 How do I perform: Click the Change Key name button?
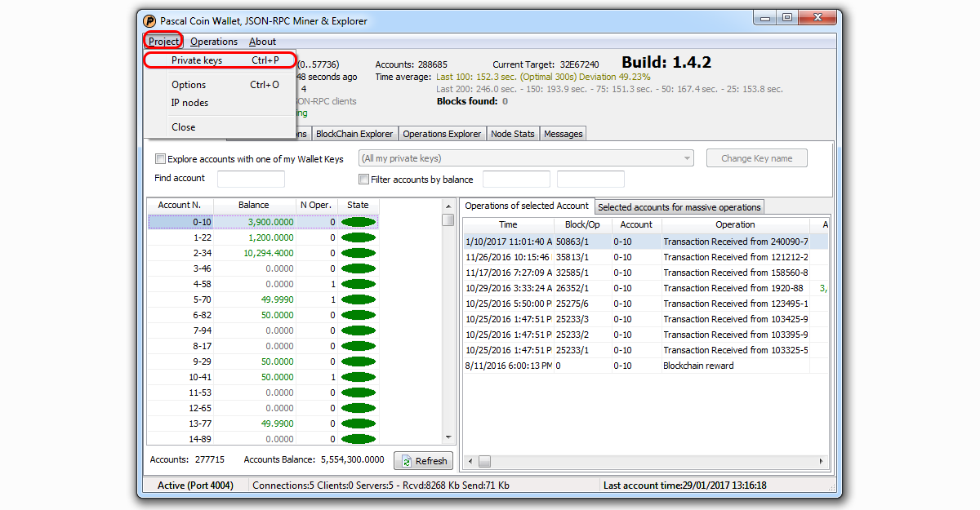[x=756, y=158]
